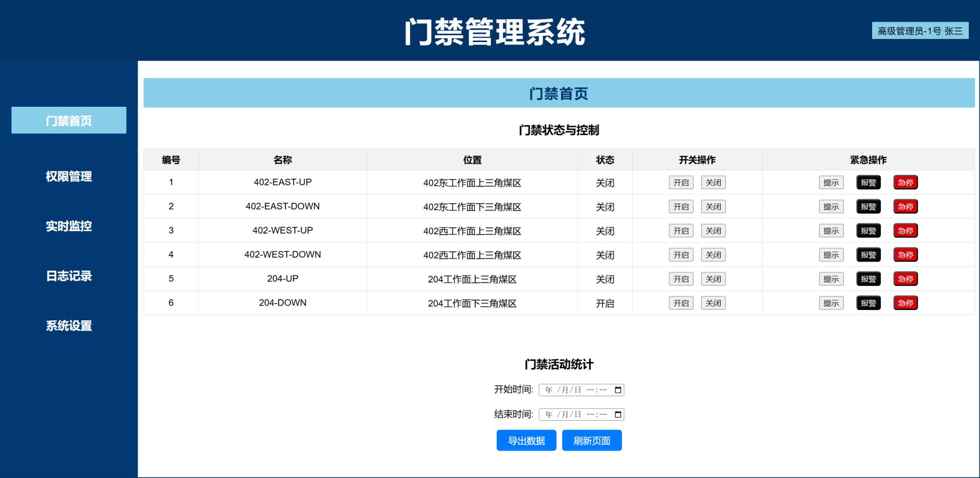Click the 开始时间 date input field

coord(573,390)
